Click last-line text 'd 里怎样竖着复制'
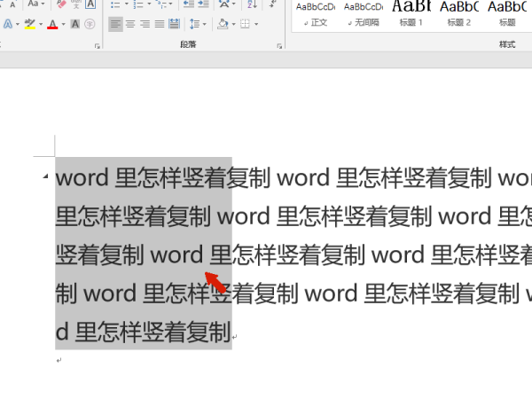Image resolution: width=532 pixels, height=399 pixels. coord(143,332)
